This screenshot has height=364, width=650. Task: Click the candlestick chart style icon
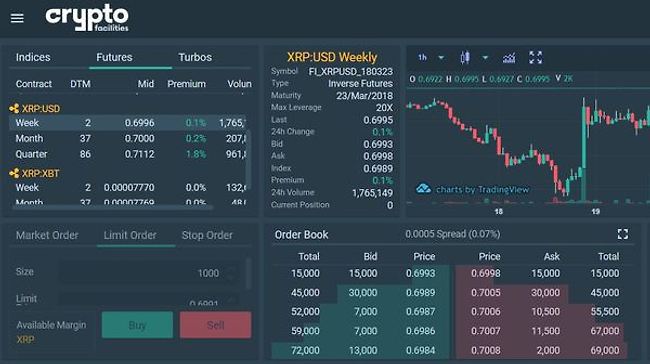[465, 58]
